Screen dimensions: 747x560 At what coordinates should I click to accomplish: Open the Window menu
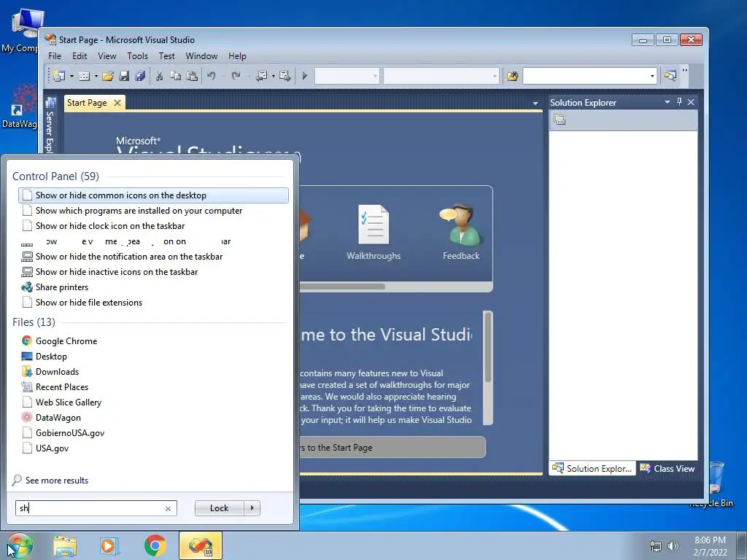pos(201,56)
